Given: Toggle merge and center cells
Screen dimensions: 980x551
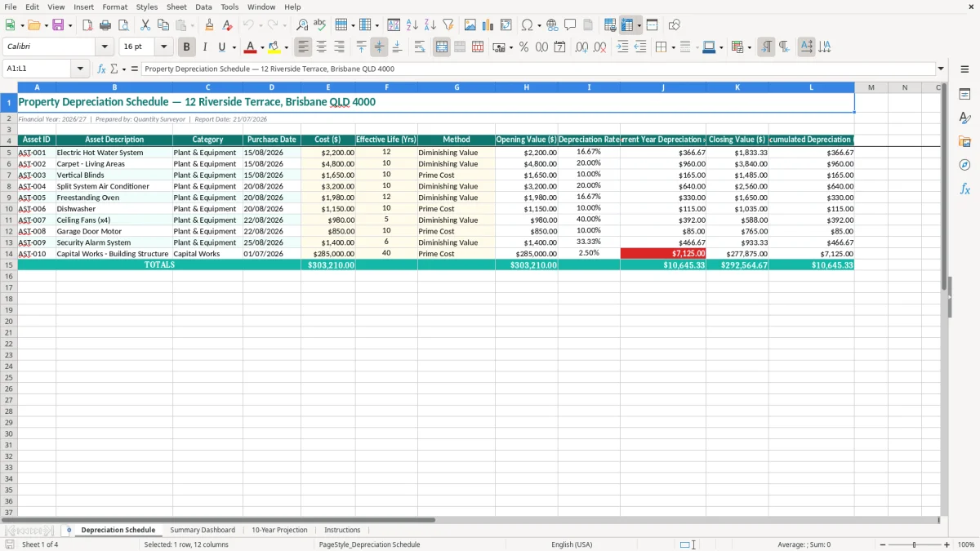Looking at the screenshot, I should (x=442, y=47).
